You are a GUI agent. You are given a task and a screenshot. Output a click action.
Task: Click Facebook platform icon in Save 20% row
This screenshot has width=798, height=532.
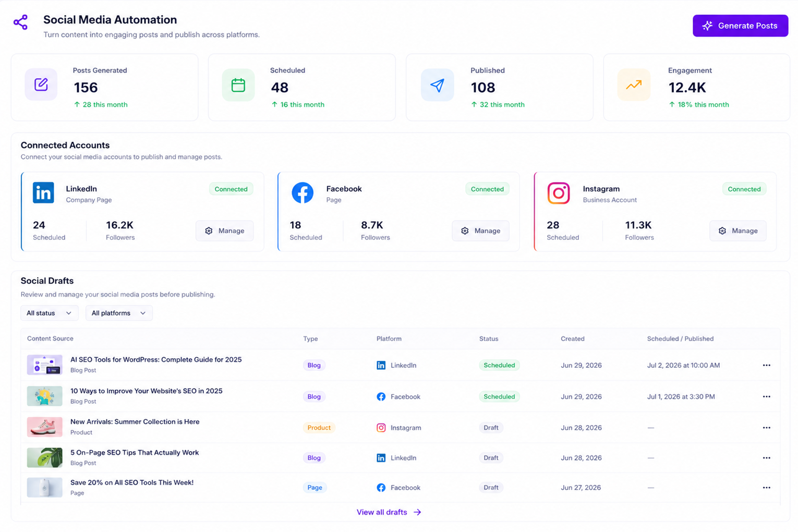pyautogui.click(x=381, y=488)
